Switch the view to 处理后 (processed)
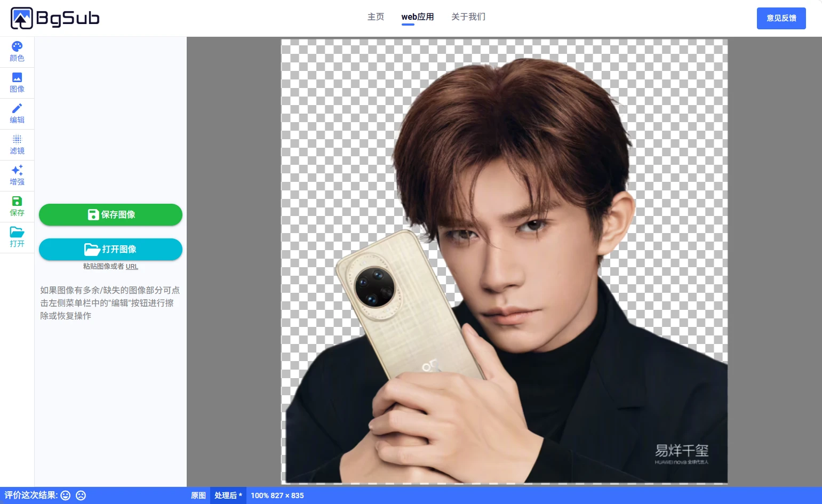822x504 pixels. click(x=228, y=495)
